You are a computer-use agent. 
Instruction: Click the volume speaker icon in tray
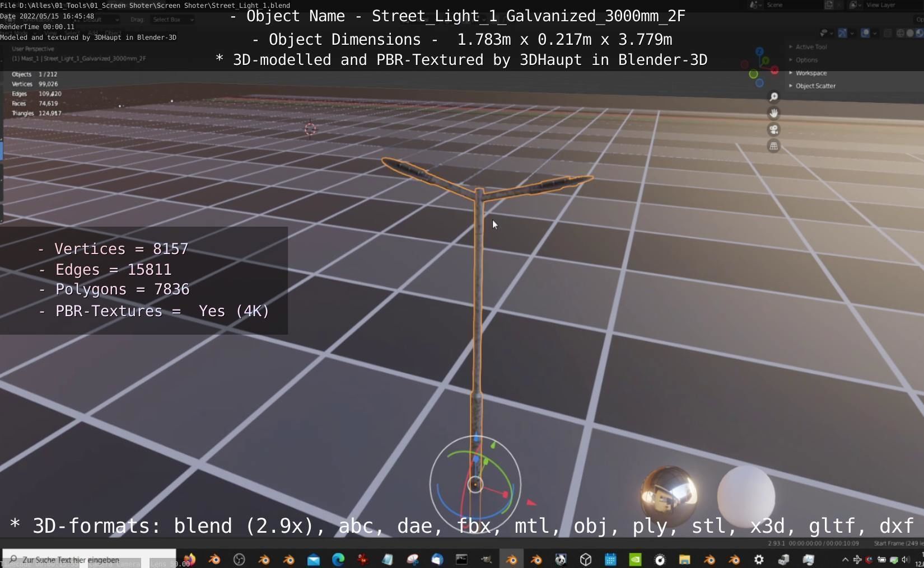coord(906,559)
